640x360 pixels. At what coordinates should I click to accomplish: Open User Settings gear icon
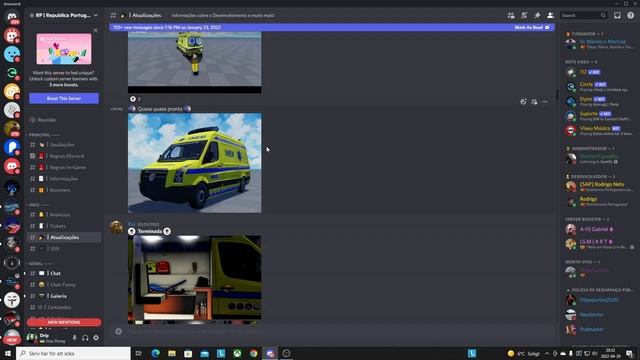click(x=96, y=338)
